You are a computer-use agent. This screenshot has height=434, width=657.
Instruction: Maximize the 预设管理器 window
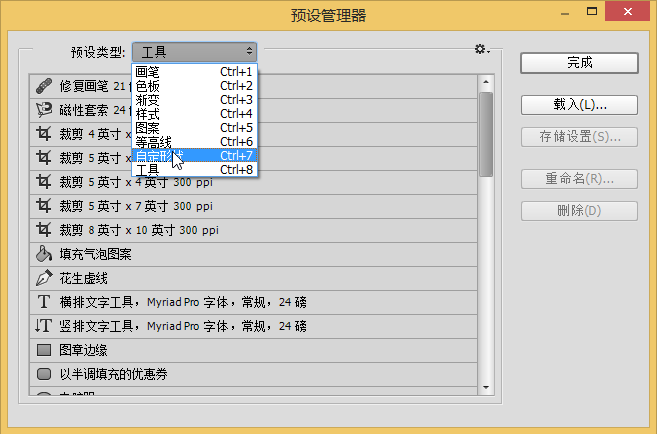pos(592,11)
